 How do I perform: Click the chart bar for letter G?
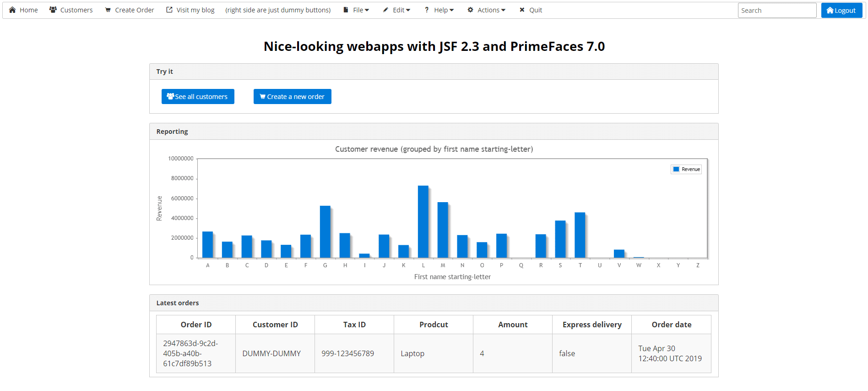click(325, 231)
